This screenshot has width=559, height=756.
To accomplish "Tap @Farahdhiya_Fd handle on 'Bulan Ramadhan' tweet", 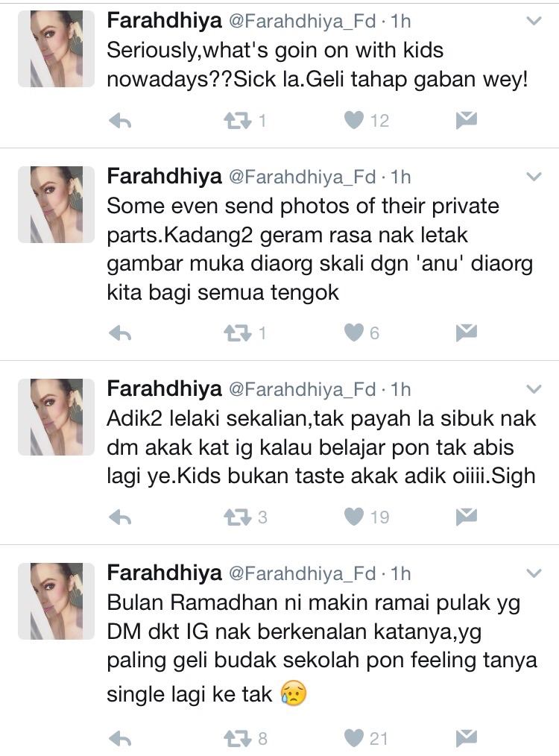I will [302, 573].
